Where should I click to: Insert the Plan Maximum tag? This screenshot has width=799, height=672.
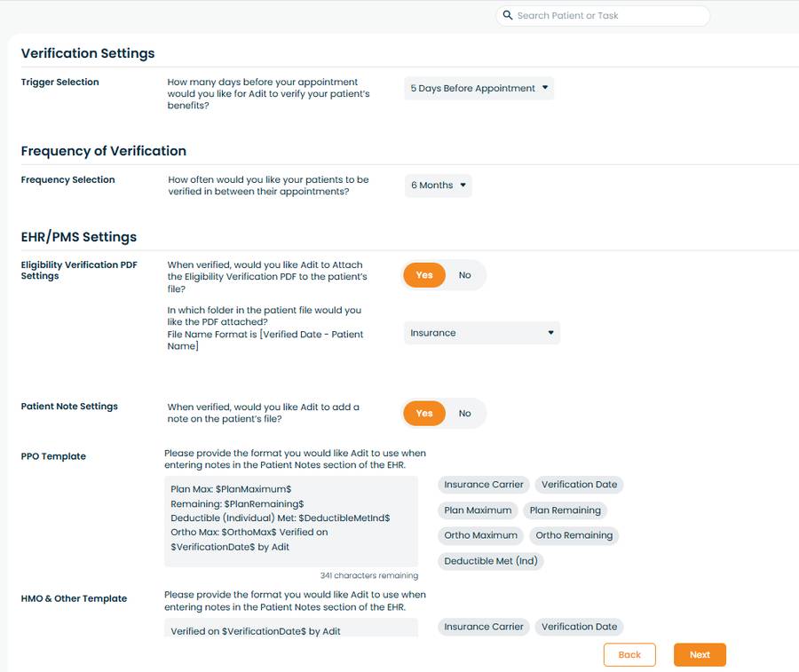478,510
